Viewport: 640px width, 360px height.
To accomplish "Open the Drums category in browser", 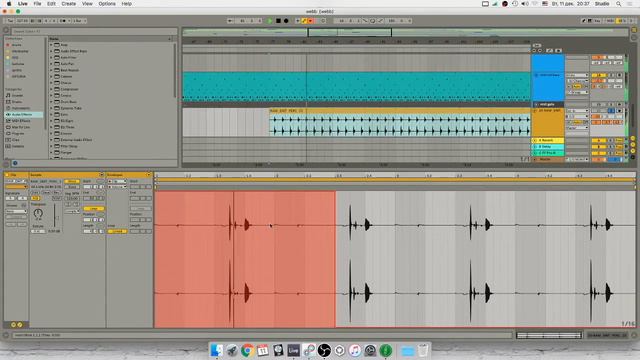I will point(16,102).
